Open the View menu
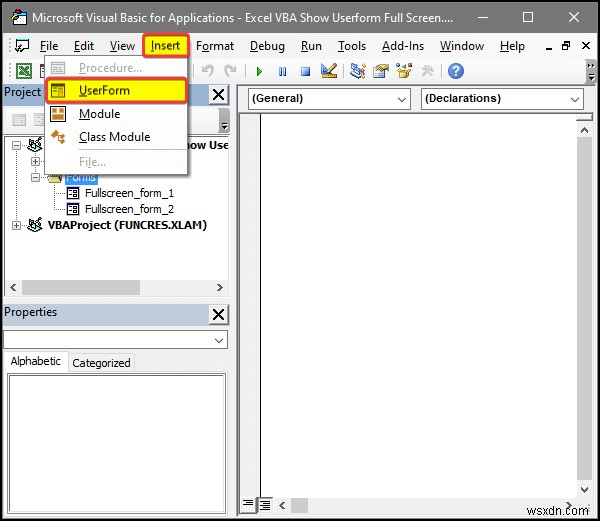The height and width of the screenshot is (521, 600). 122,46
